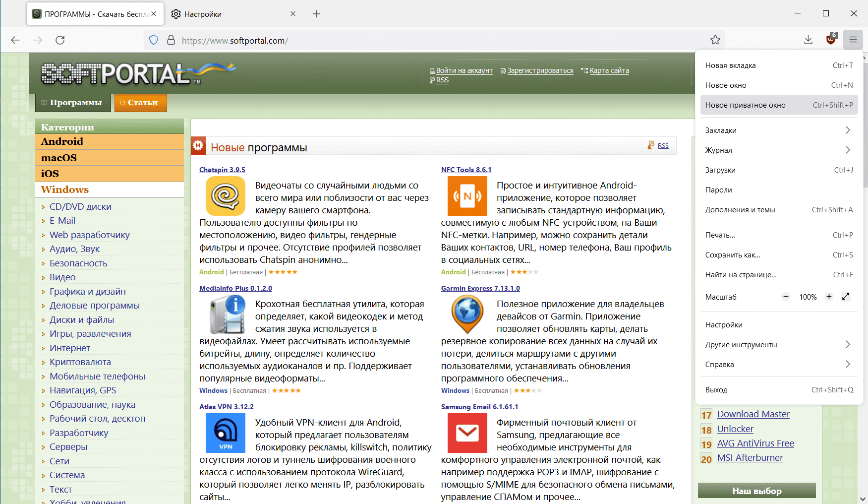
Task: Click the RSS feed icon near Новые программы
Action: pyautogui.click(x=651, y=145)
